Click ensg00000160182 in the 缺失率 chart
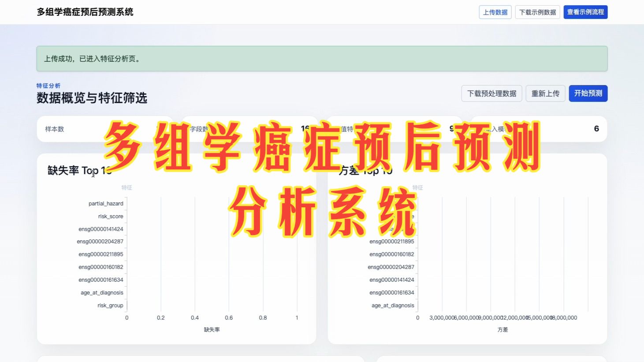The height and width of the screenshot is (362, 644). tap(101, 267)
